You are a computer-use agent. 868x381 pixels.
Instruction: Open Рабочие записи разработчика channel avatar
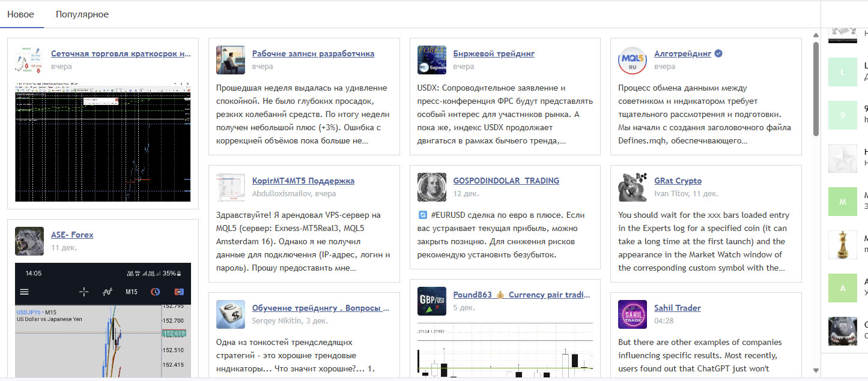tap(231, 59)
